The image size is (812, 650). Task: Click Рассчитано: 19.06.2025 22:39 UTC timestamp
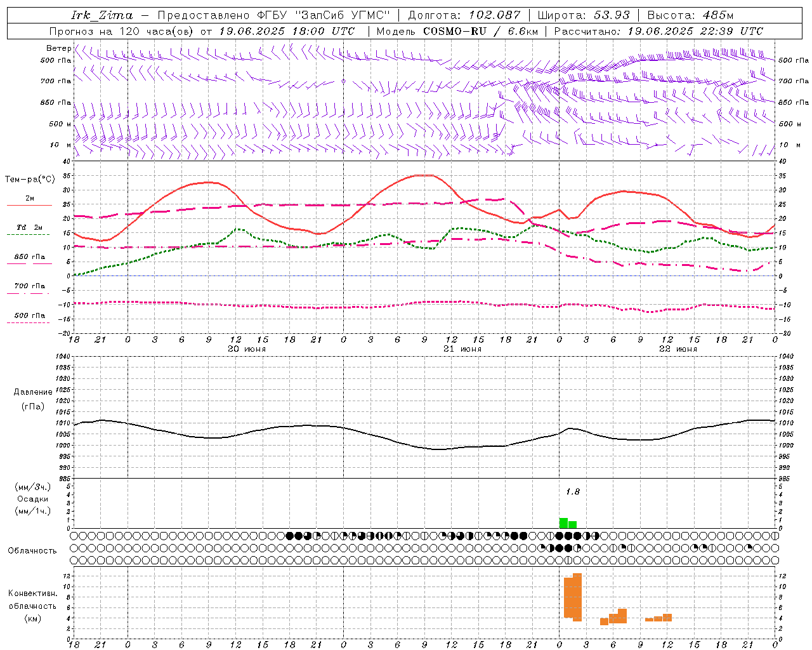pyautogui.click(x=658, y=31)
